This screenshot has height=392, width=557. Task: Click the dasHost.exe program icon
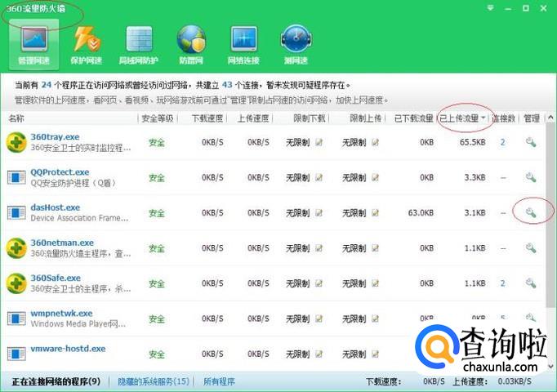pos(16,212)
